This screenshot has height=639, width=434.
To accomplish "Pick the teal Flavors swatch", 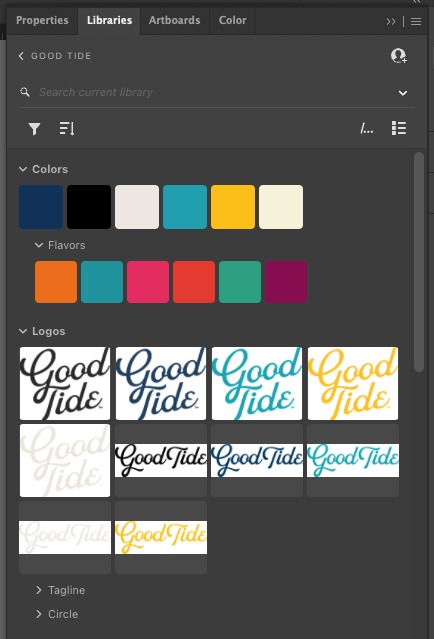I will point(102,282).
